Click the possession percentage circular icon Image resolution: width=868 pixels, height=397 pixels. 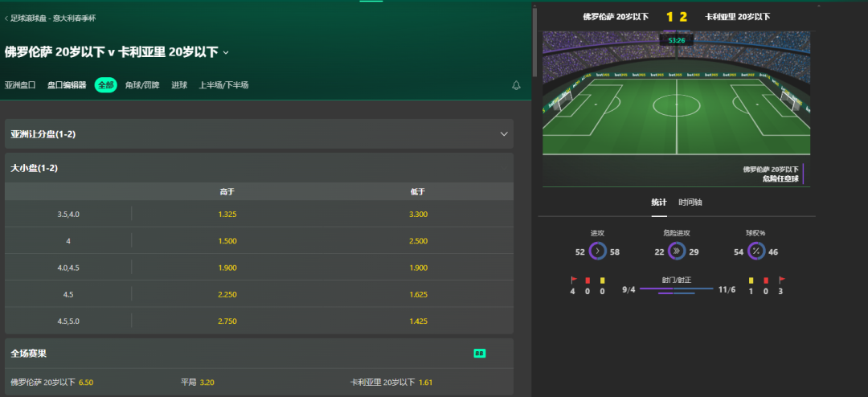point(756,252)
